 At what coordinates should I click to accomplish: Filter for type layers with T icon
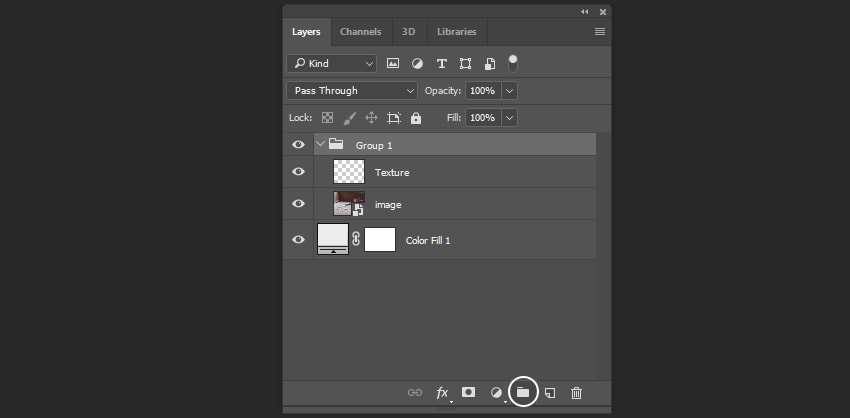click(x=441, y=63)
